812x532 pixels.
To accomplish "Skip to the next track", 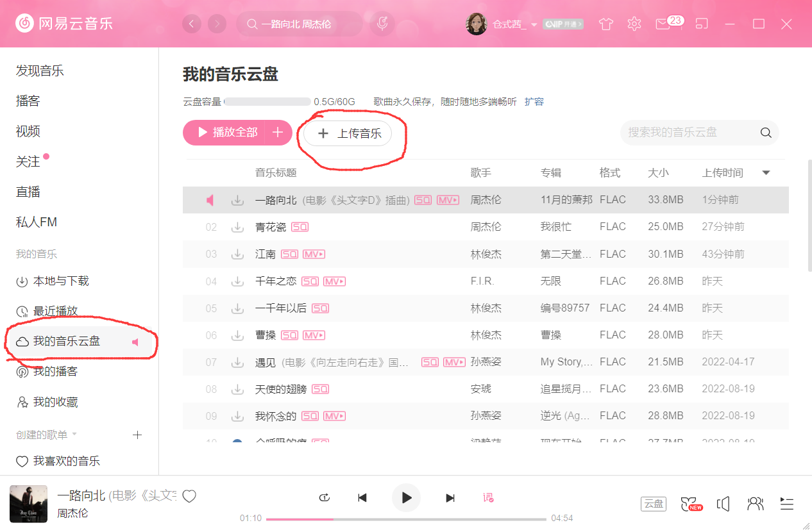I will (450, 497).
